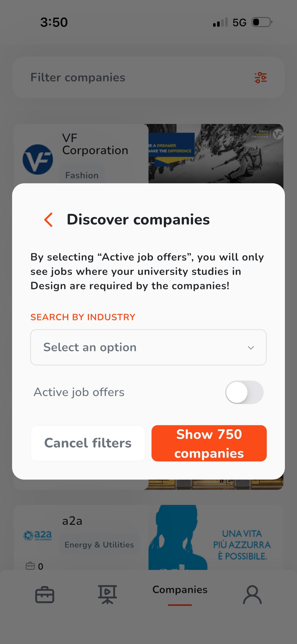The width and height of the screenshot is (297, 644).
Task: Open the VF Corporation company name
Action: 95,144
